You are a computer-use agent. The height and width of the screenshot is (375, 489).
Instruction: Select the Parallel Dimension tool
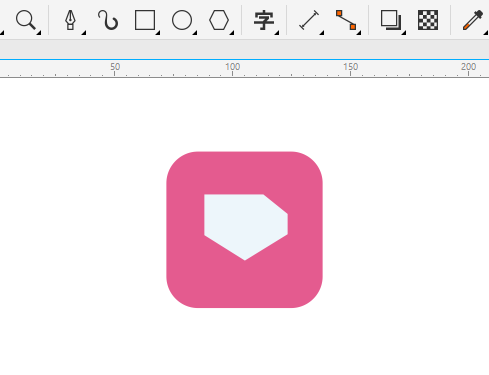pos(309,20)
